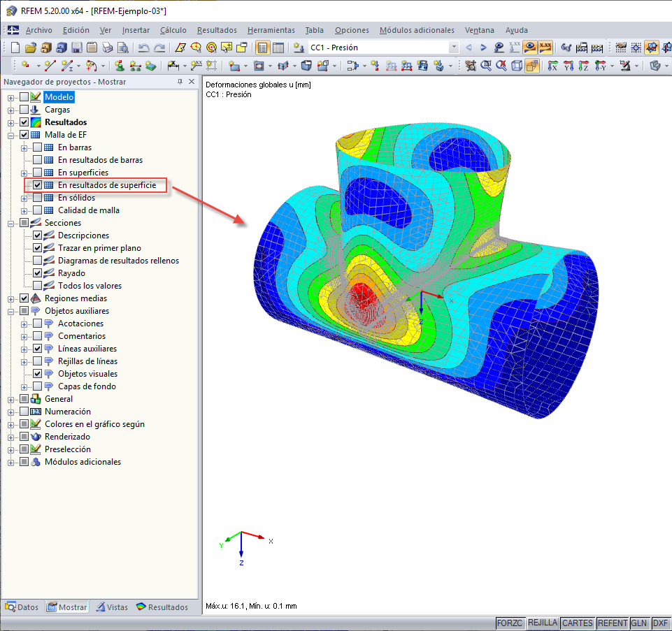Open a file with the folder icon

click(31, 48)
